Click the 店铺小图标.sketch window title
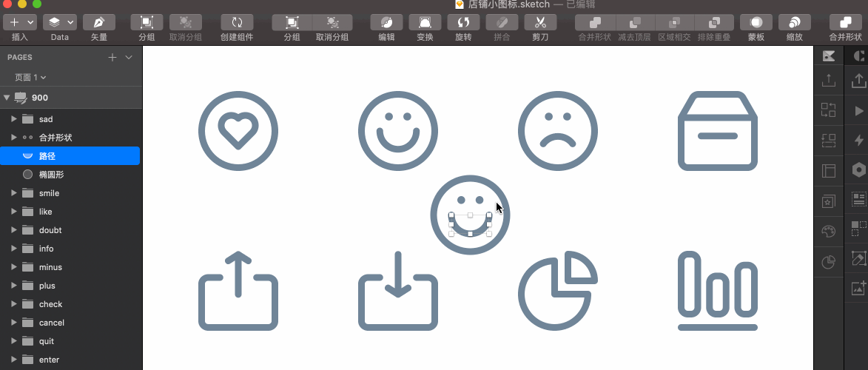 click(x=509, y=4)
